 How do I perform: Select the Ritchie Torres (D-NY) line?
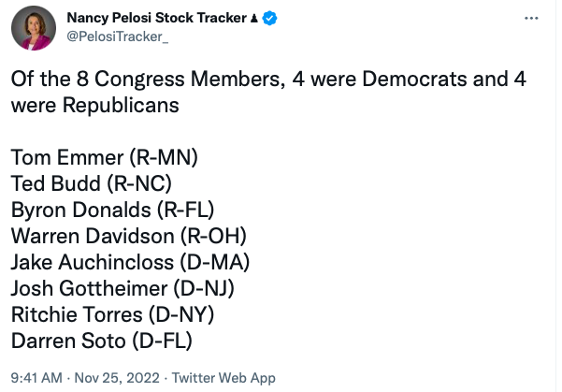pos(116,313)
